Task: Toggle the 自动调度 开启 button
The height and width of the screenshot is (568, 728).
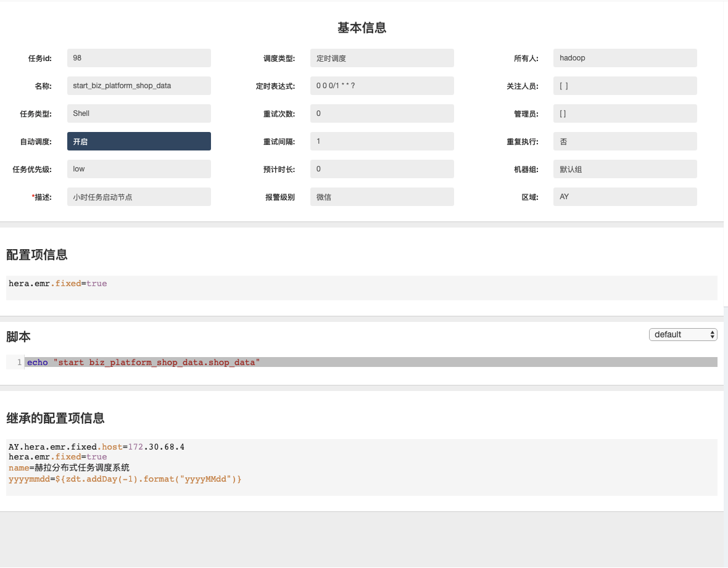Action: tap(139, 141)
